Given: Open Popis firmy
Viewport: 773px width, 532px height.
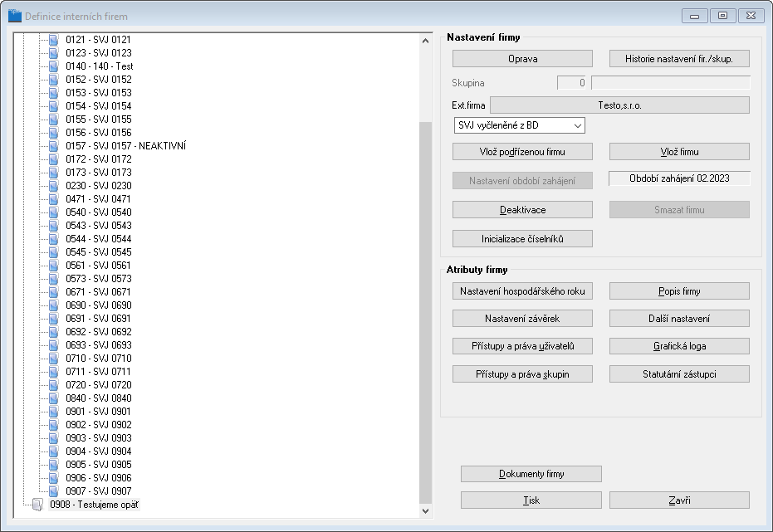Looking at the screenshot, I should click(x=679, y=291).
